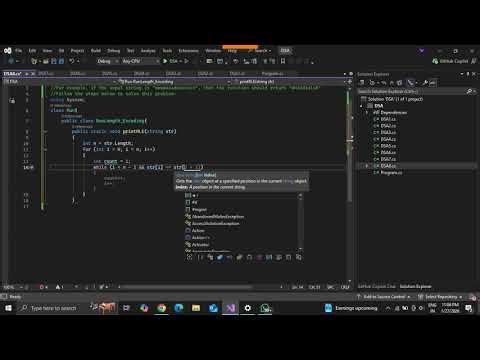The width and height of the screenshot is (480, 360).
Task: Click Start Without Debugging outline play icon
Action: [x=187, y=61]
